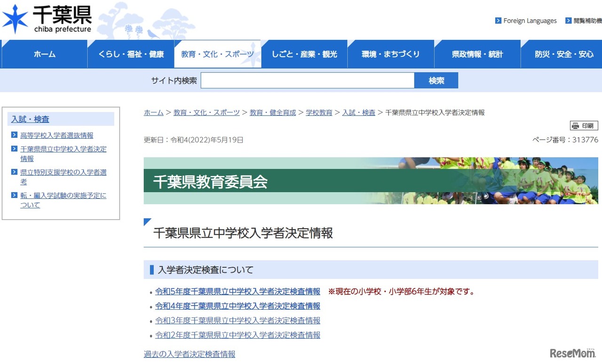The height and width of the screenshot is (364, 602).
Task: Select the 教育・文化・スポーツ navigation tab
Action: coord(217,54)
